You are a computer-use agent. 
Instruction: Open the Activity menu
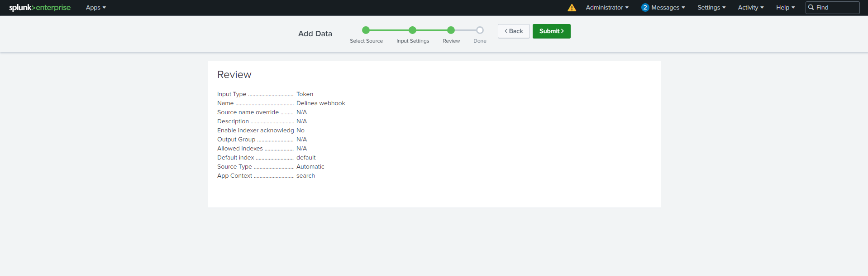tap(750, 8)
